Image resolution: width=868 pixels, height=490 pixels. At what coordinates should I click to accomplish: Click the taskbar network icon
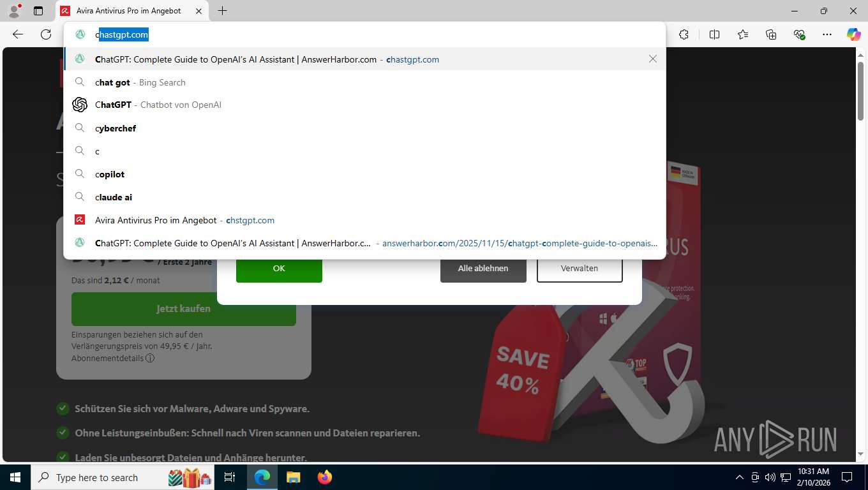click(786, 477)
